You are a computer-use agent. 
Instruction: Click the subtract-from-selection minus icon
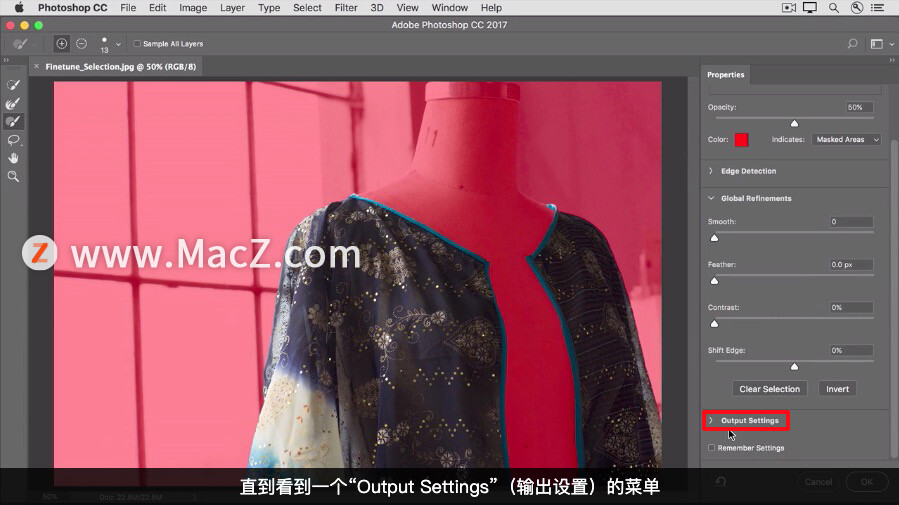(81, 44)
